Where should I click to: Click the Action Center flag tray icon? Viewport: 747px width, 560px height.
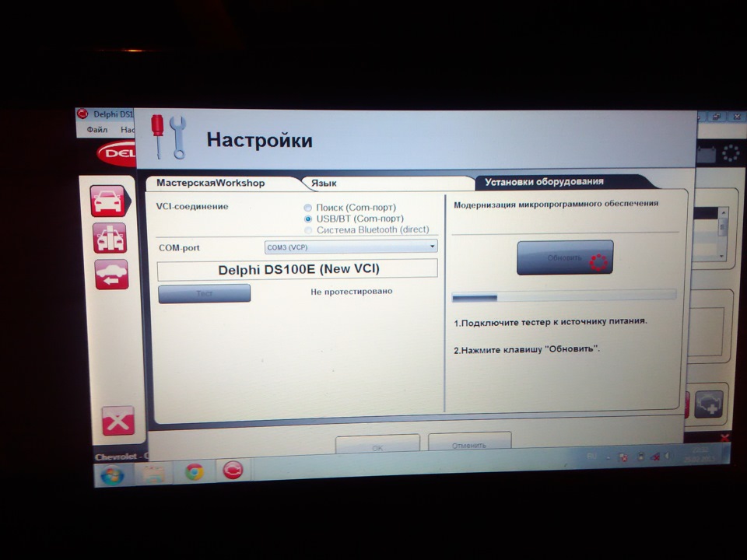(x=622, y=457)
